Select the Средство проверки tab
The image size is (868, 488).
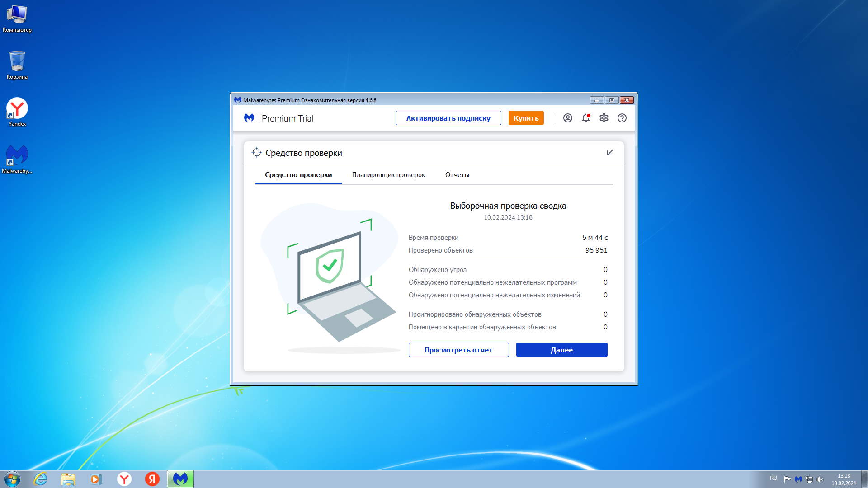click(x=298, y=175)
